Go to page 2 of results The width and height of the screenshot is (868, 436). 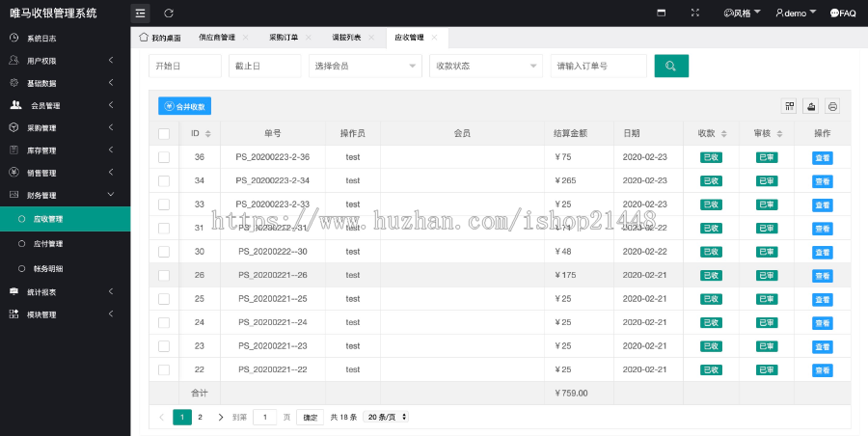[x=201, y=417]
